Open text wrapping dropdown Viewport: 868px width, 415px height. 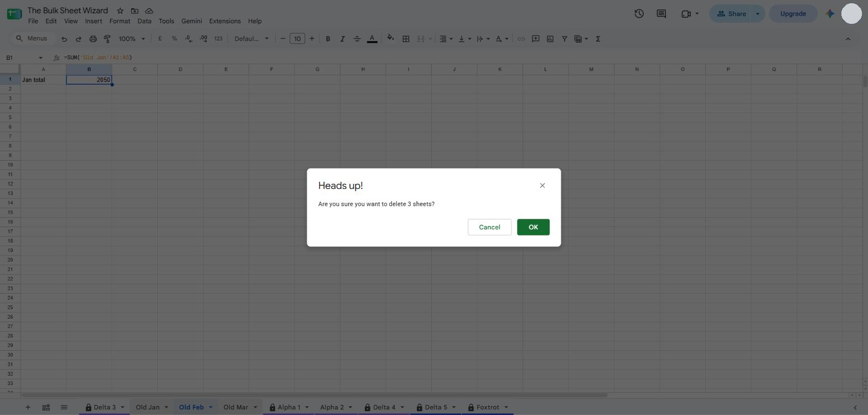click(483, 39)
